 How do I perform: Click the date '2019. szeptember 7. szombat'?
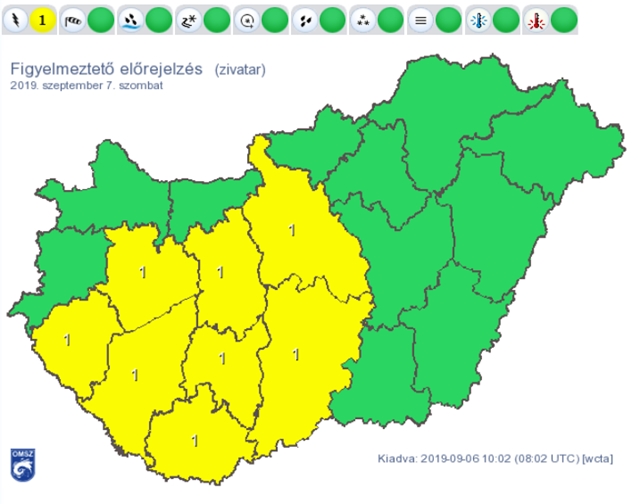87,86
